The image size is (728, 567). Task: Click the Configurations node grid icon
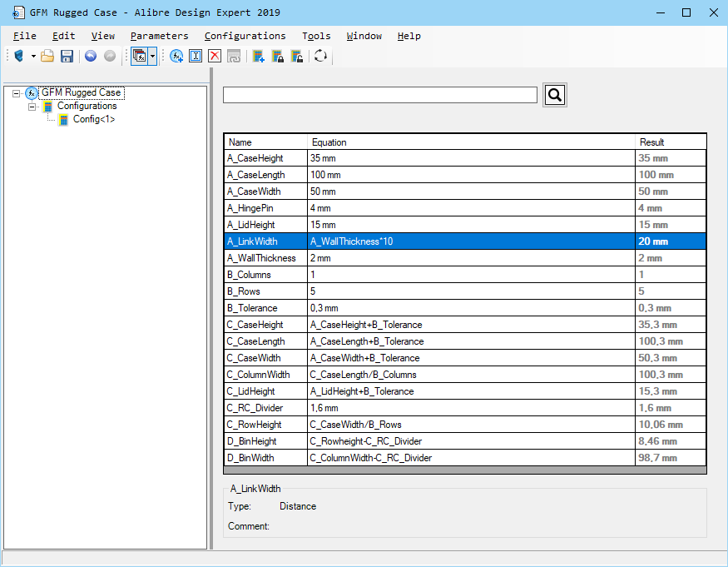point(47,107)
